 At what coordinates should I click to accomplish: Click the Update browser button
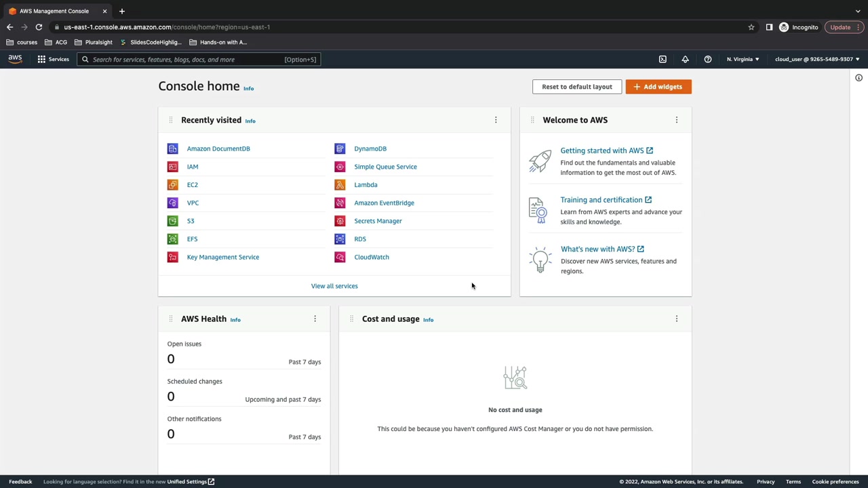point(844,27)
